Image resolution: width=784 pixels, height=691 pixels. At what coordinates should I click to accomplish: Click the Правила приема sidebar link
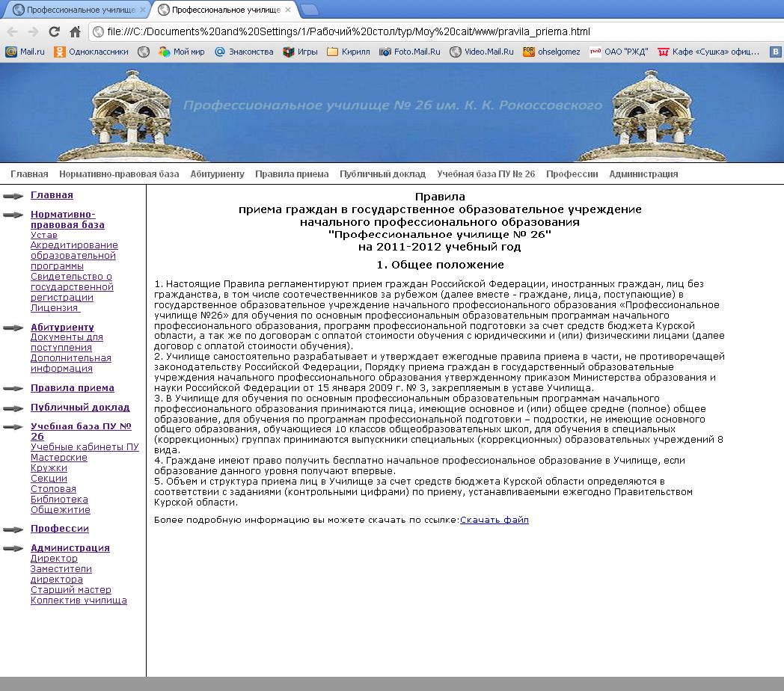tap(73, 388)
